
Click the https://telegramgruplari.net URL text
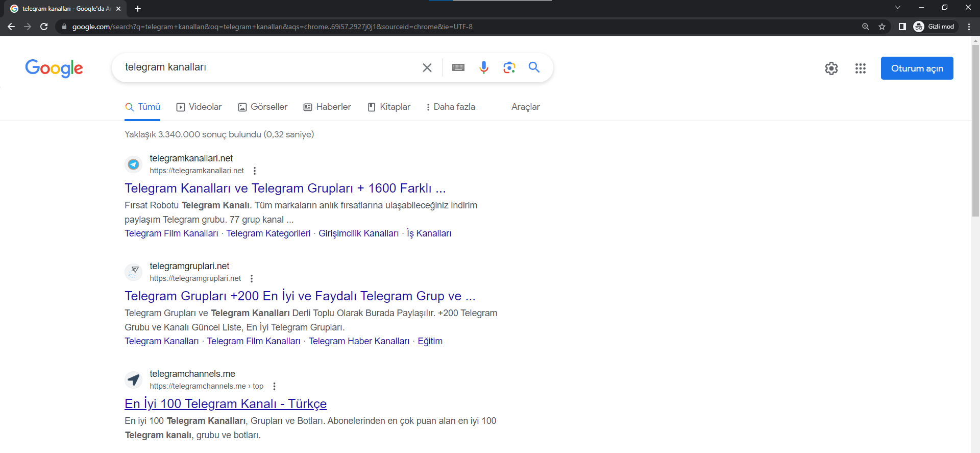pyautogui.click(x=195, y=278)
